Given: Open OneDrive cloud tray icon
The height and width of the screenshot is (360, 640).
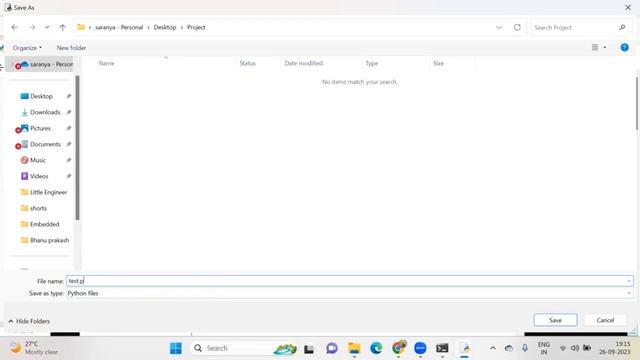Looking at the screenshot, I should pyautogui.click(x=509, y=348).
